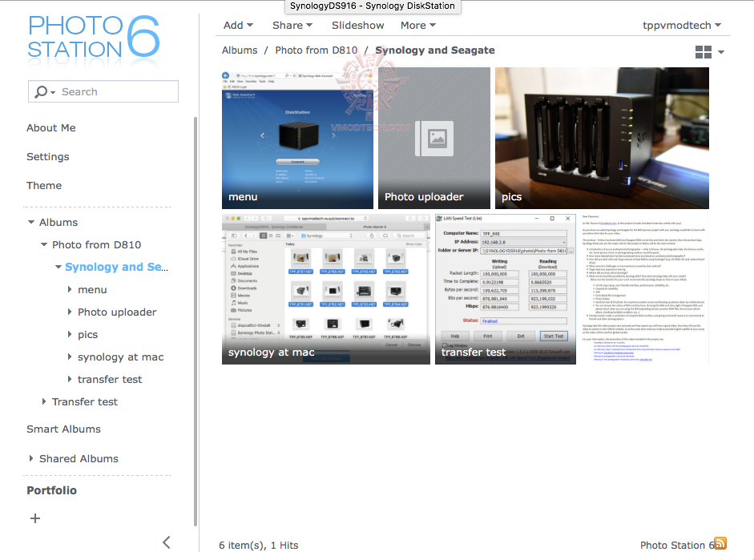Open the Add menu
The width and height of the screenshot is (754, 560).
[238, 25]
